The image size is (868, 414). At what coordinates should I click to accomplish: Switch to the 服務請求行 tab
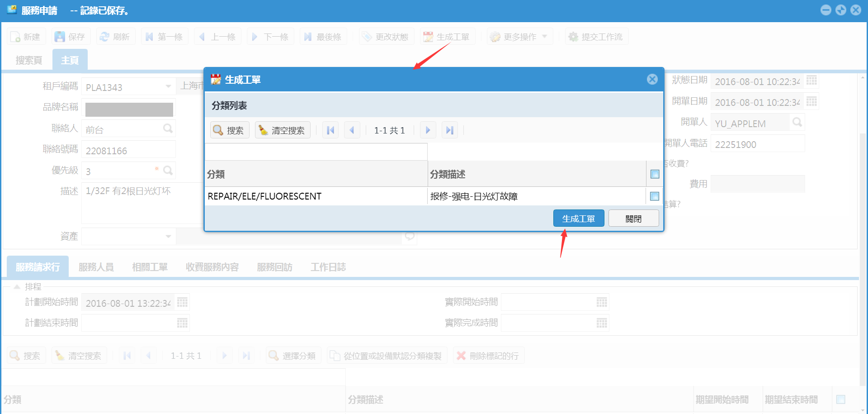[38, 267]
